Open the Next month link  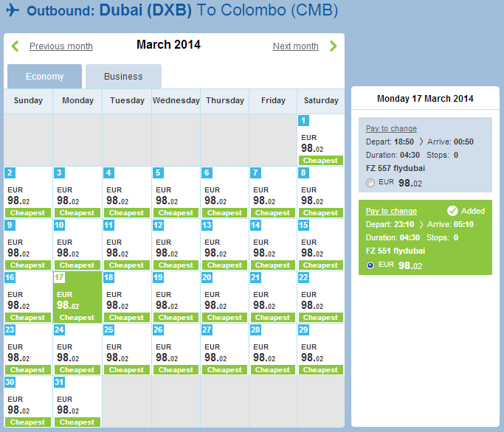click(296, 46)
